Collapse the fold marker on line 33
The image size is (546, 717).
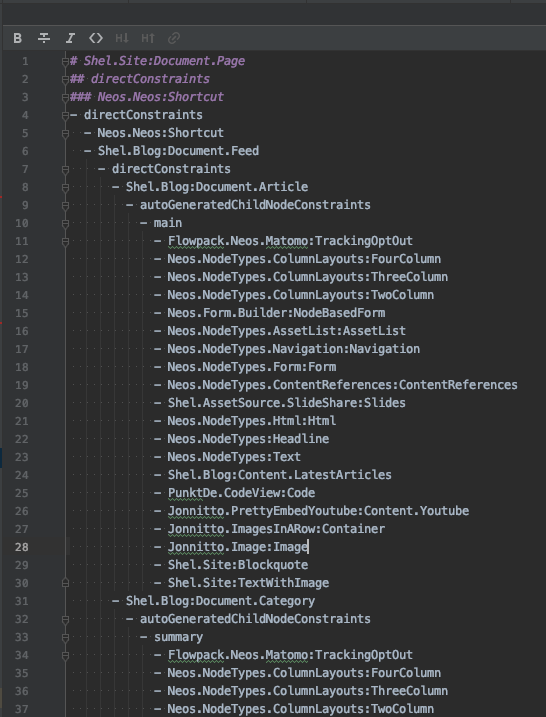[x=65, y=637]
